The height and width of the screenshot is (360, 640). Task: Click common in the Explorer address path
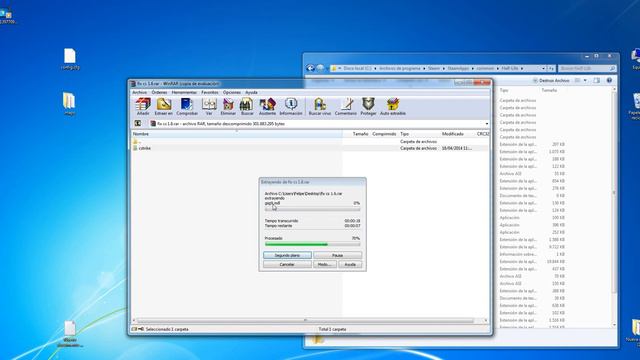pyautogui.click(x=485, y=68)
